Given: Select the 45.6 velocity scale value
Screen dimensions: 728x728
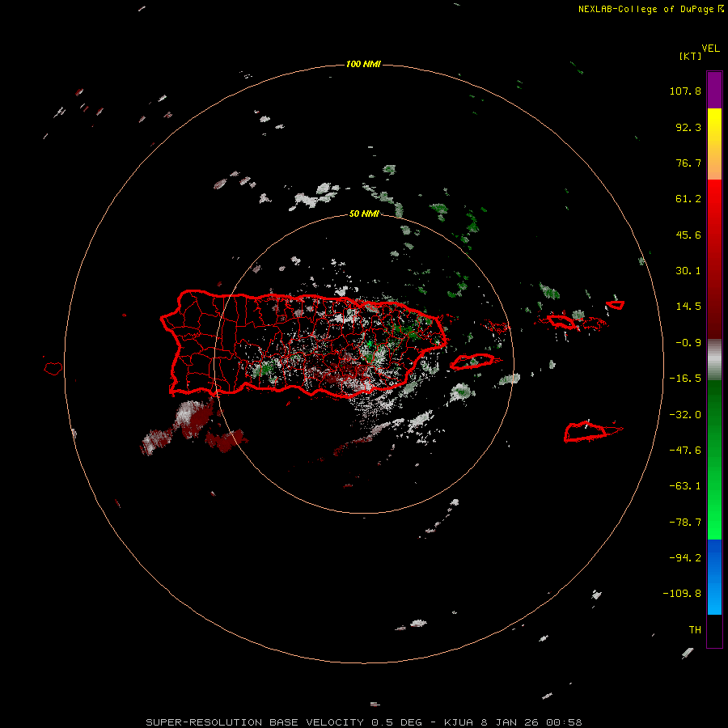Looking at the screenshot, I should 688,235.
